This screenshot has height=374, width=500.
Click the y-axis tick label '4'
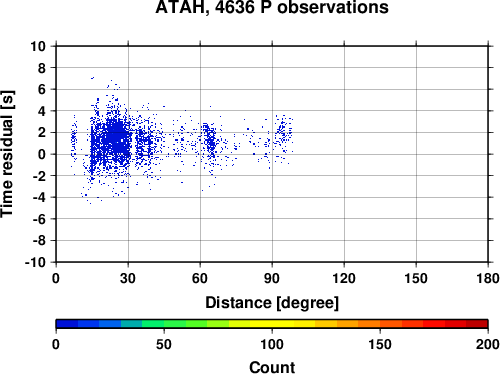42,111
